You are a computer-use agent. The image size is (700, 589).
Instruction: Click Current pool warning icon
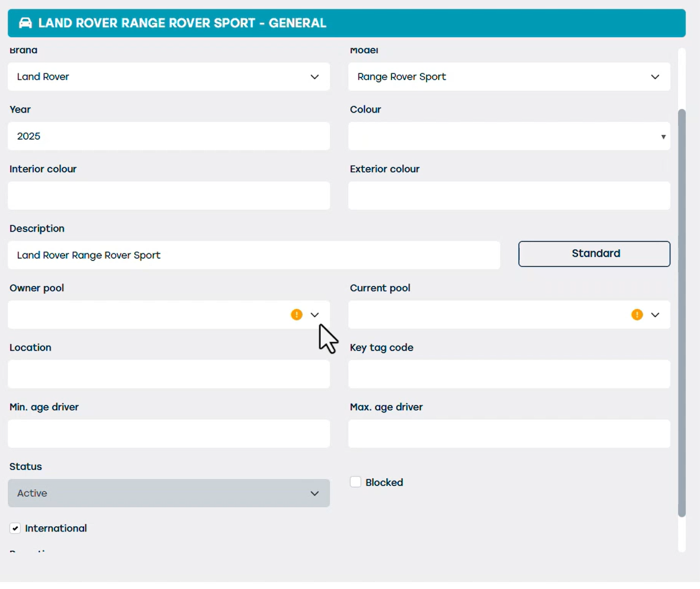637,314
